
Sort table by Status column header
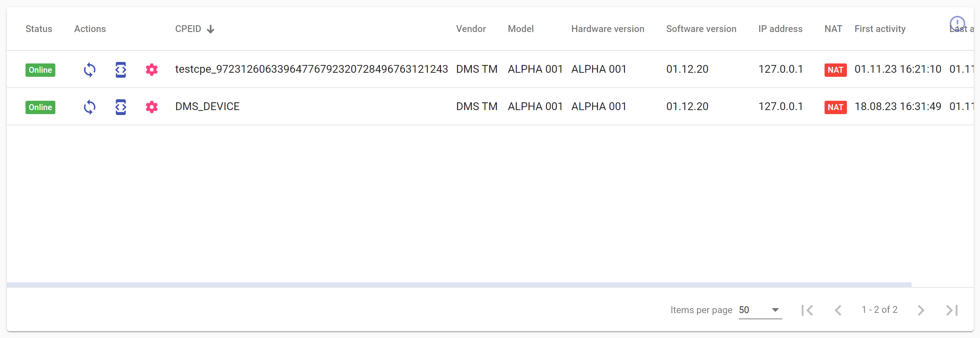coord(39,29)
